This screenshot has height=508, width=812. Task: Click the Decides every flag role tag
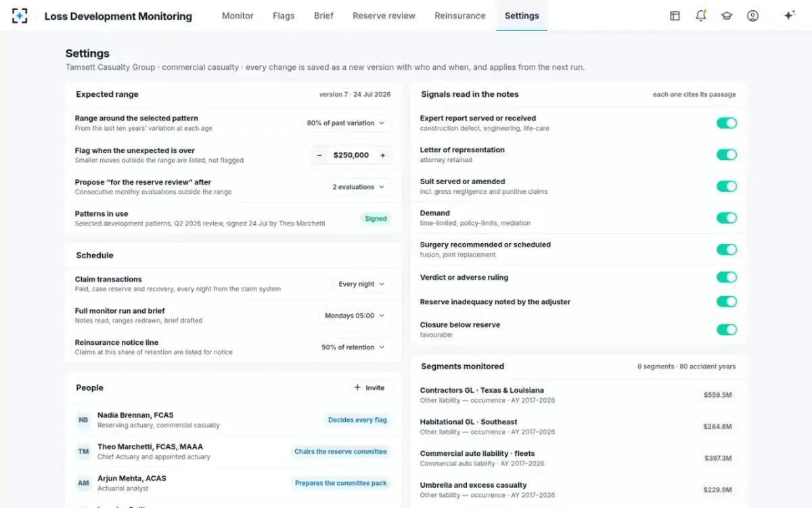click(357, 420)
